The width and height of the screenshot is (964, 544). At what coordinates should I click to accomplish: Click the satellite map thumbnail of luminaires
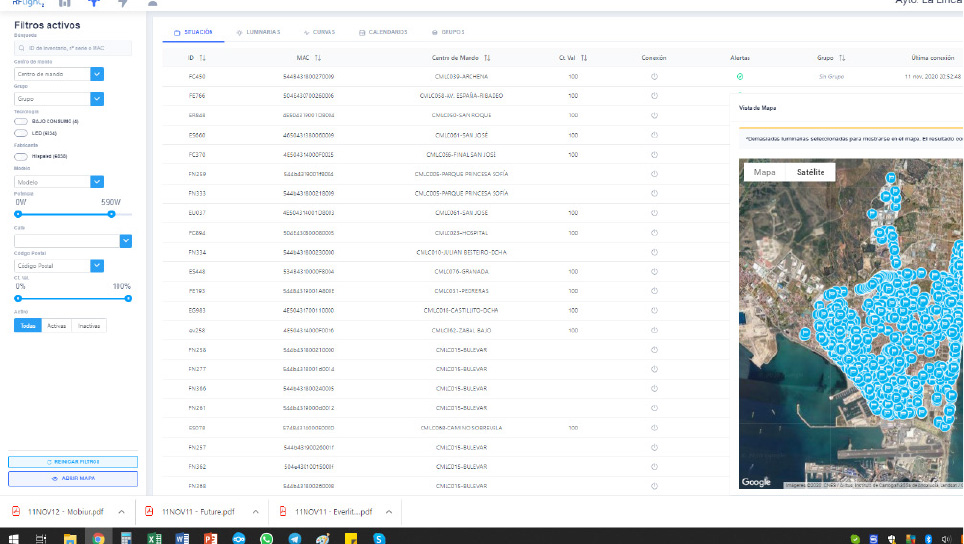pyautogui.click(x=851, y=324)
